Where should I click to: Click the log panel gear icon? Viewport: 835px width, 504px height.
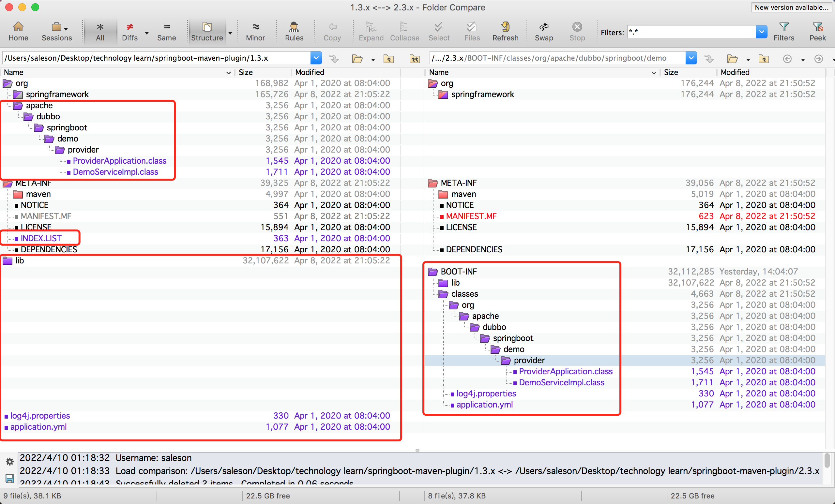(9, 461)
